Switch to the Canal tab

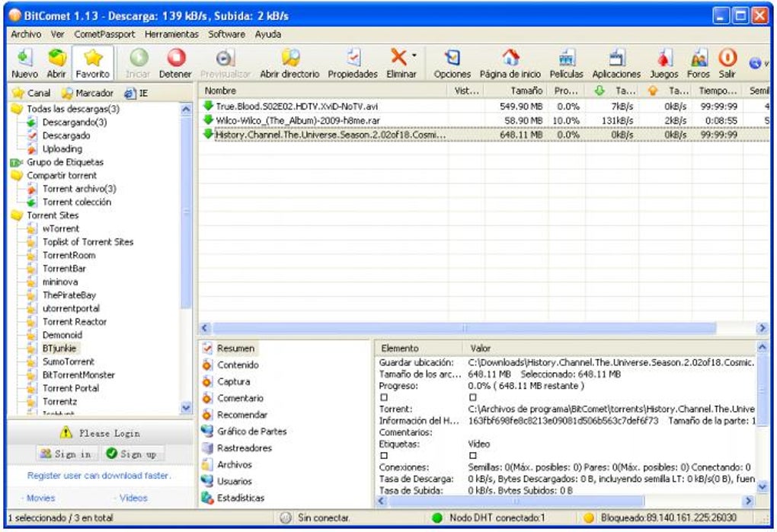pos(32,93)
